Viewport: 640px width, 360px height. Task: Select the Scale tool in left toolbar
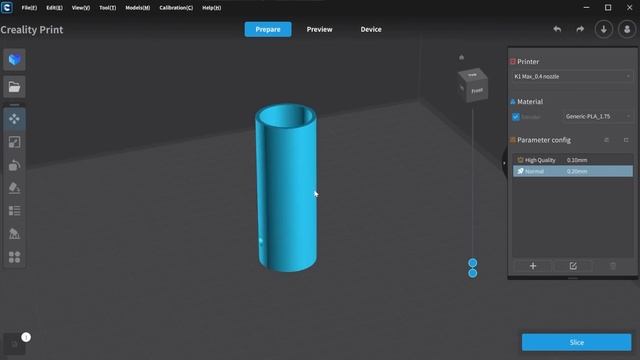pos(14,142)
